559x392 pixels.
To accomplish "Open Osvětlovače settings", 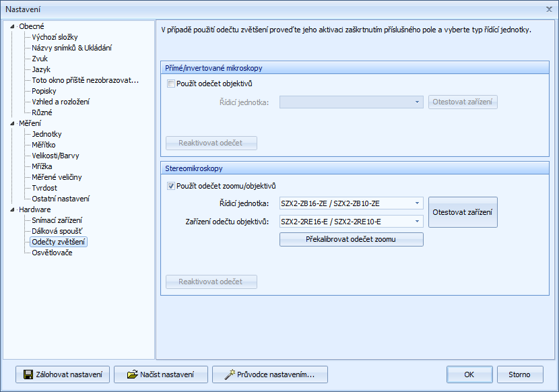I will coord(52,253).
